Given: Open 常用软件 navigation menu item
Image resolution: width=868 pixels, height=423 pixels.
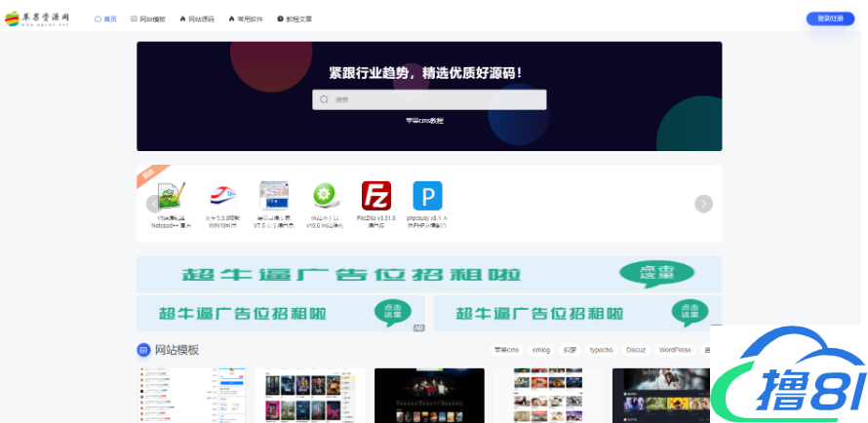Looking at the screenshot, I should (x=246, y=19).
